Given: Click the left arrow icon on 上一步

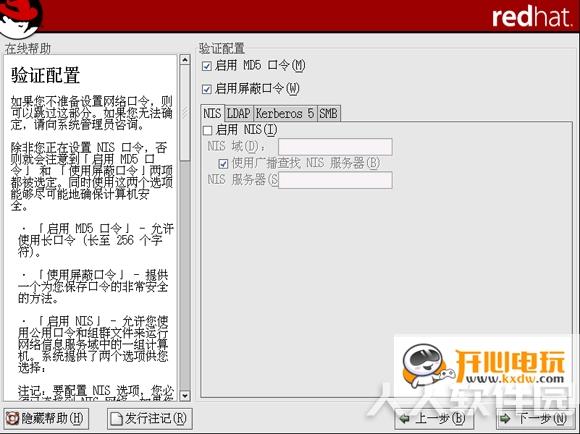Looking at the screenshot, I should point(405,419).
